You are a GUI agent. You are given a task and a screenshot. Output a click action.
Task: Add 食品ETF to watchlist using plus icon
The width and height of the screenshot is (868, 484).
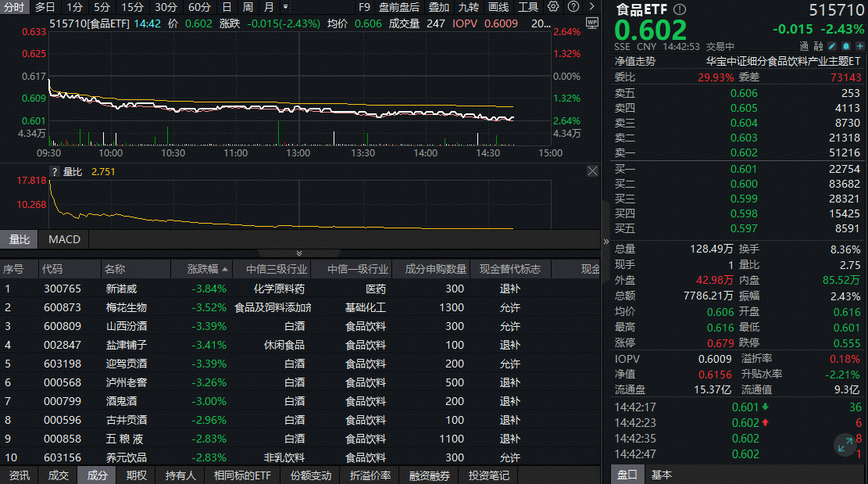pos(859,45)
